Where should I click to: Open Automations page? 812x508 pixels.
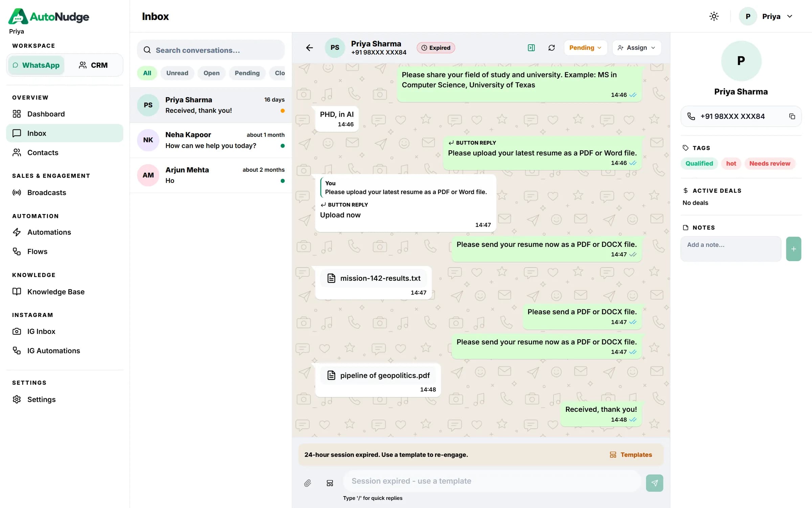[65, 232]
